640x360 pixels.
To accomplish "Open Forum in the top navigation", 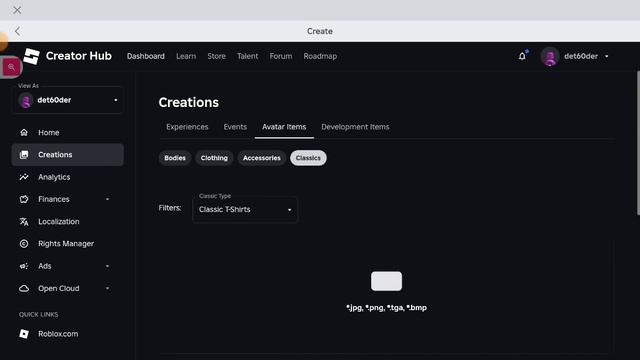I will click(281, 56).
